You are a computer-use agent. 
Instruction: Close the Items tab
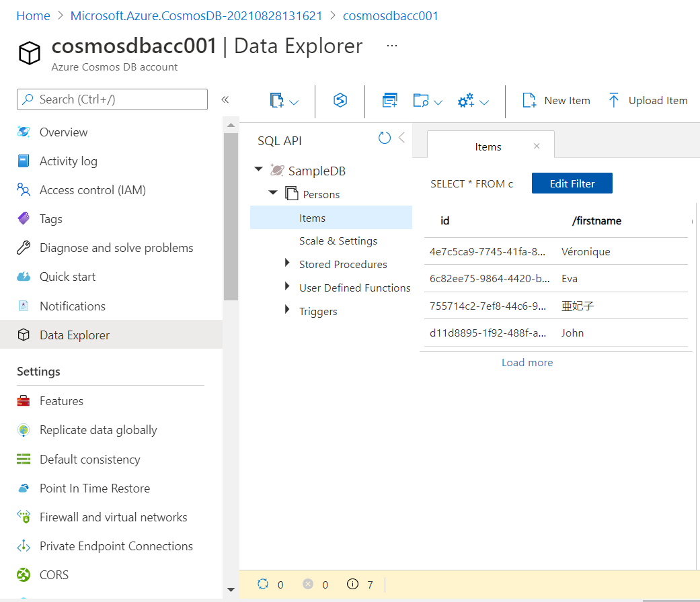(x=537, y=146)
